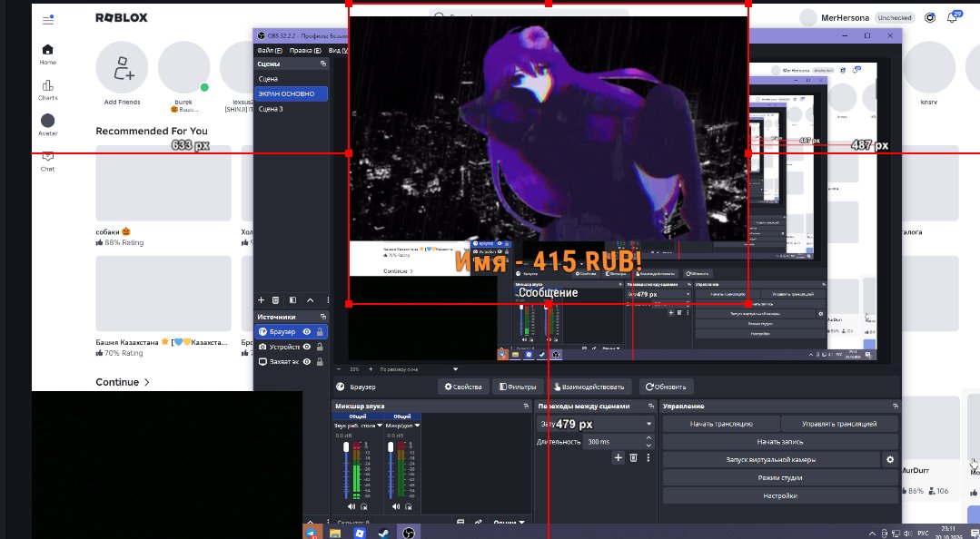Viewport: 980px width, 539px height.
Task: Open the scene transition type dropdown
Action: tap(595, 424)
